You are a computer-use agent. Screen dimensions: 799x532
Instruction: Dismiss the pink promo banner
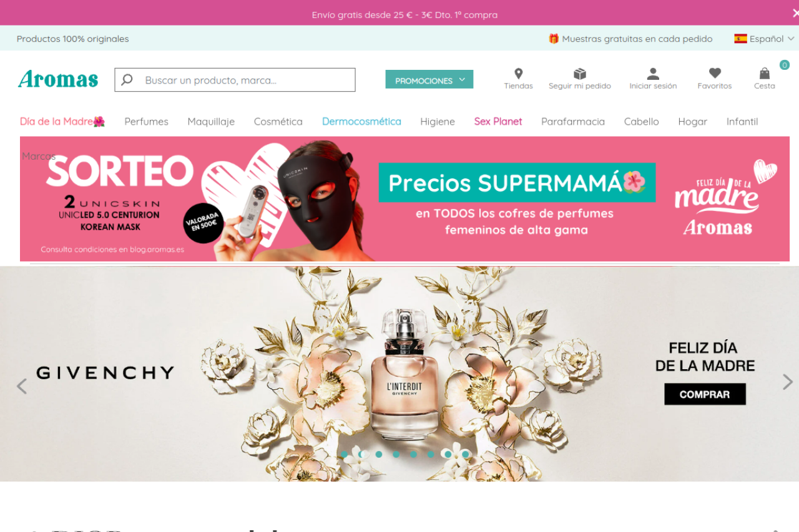[x=795, y=13]
